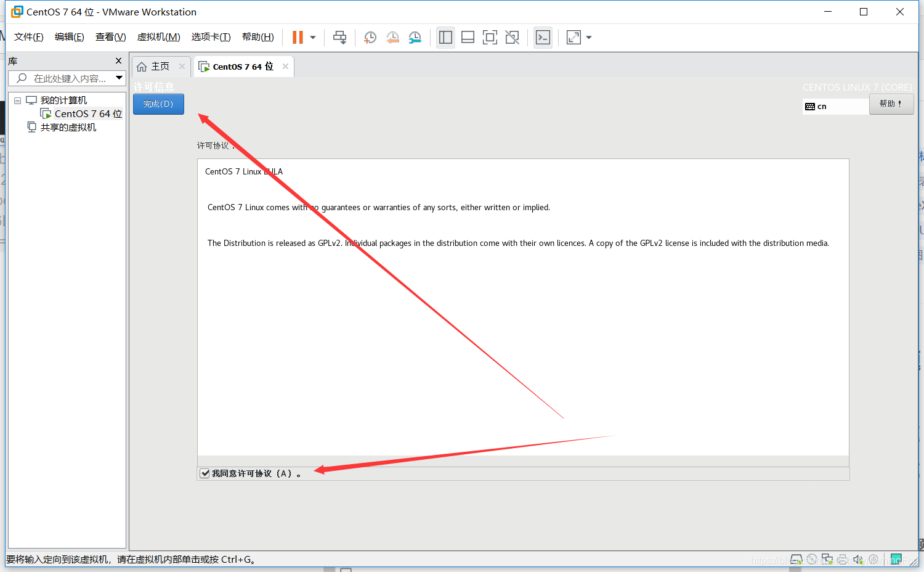Click the printer status icon

click(x=842, y=560)
